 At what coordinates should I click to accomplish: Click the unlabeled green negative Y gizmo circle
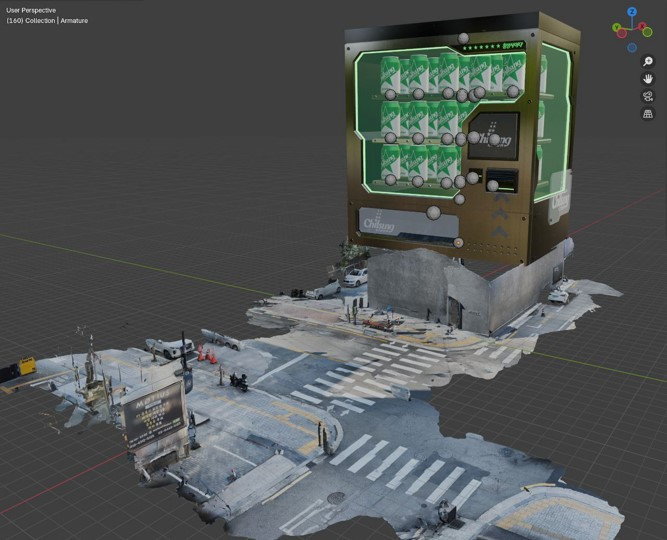click(x=647, y=32)
